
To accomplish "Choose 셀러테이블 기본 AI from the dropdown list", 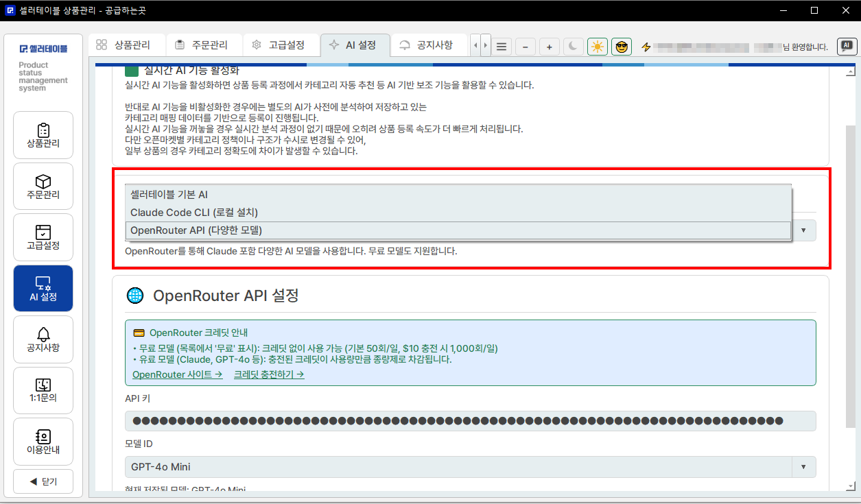I will [x=458, y=195].
